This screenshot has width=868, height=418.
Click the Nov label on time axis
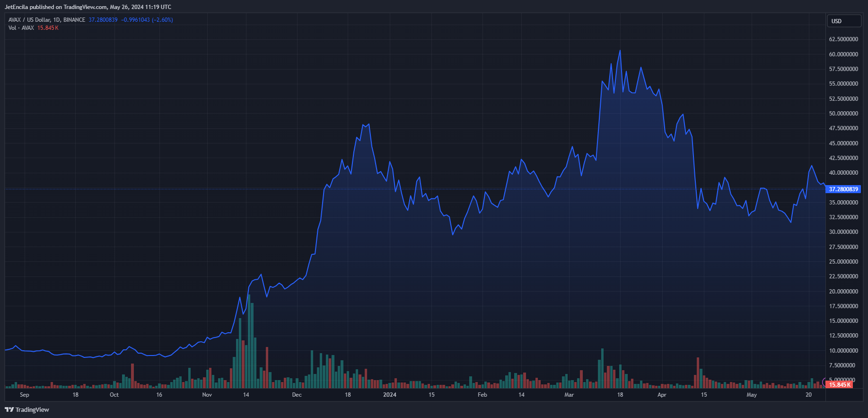point(207,395)
